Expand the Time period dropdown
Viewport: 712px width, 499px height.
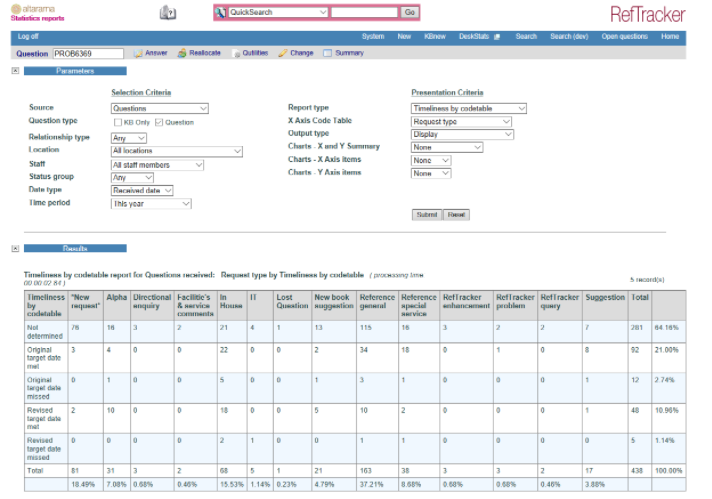coord(151,204)
